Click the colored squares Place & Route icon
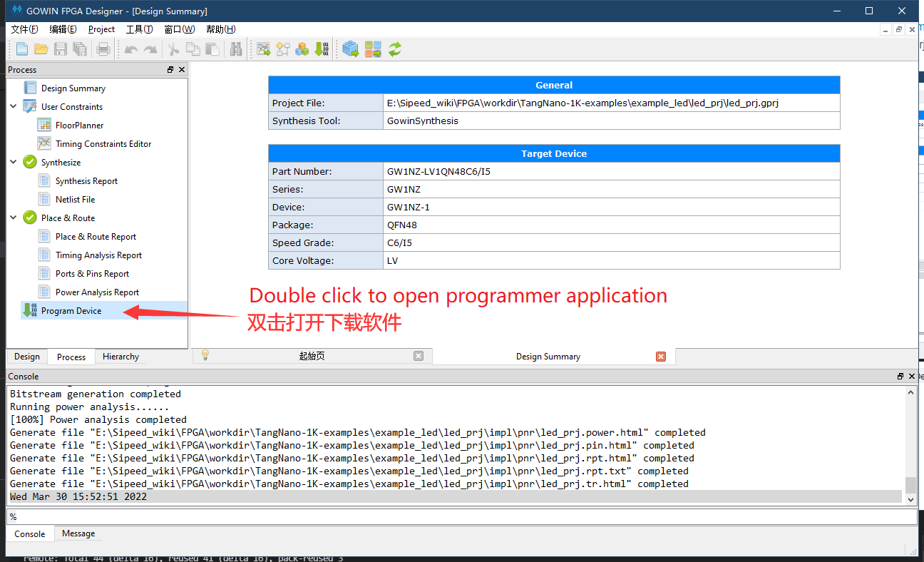This screenshot has height=562, width=924. click(x=373, y=49)
